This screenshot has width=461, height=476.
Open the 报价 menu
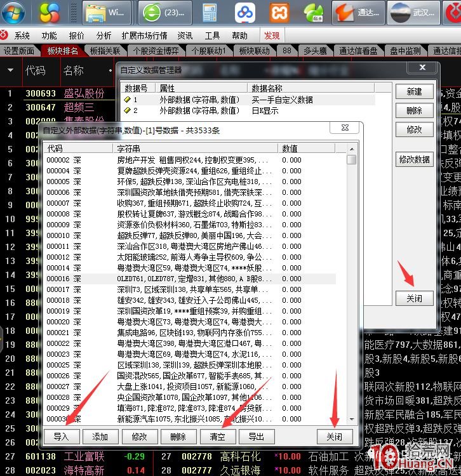pos(77,36)
